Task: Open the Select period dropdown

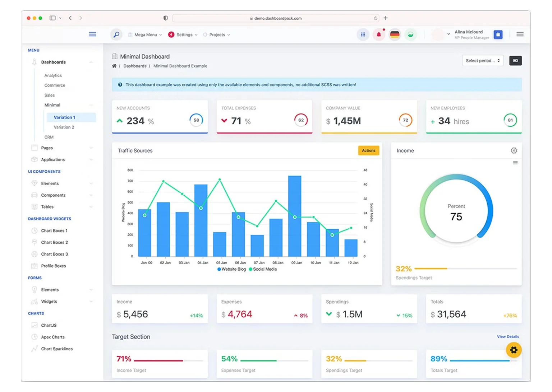Action: click(482, 61)
